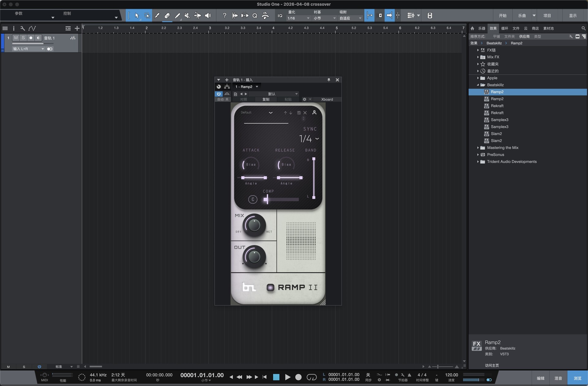Viewport: 588px width, 386px height.
Task: Show automation with the curve icon
Action: [x=32, y=28]
